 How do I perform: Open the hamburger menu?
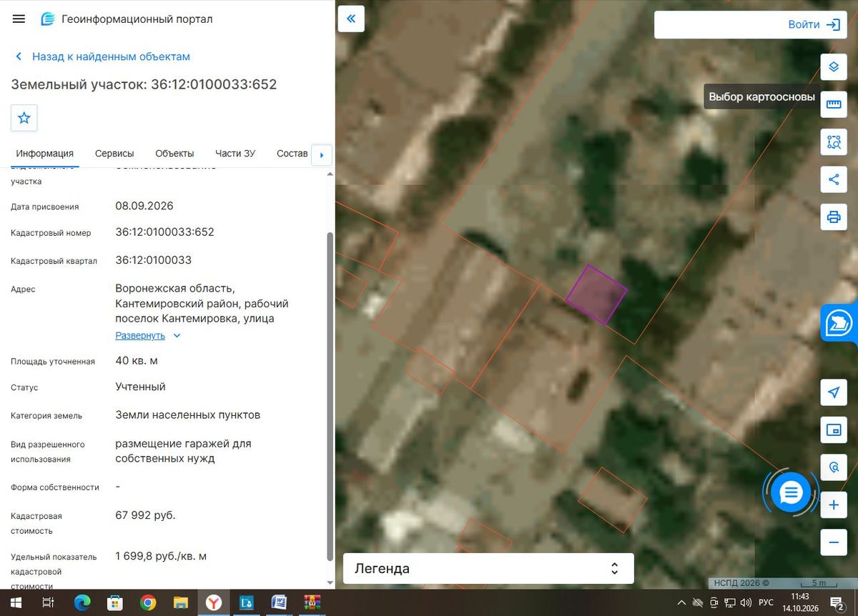click(x=19, y=19)
